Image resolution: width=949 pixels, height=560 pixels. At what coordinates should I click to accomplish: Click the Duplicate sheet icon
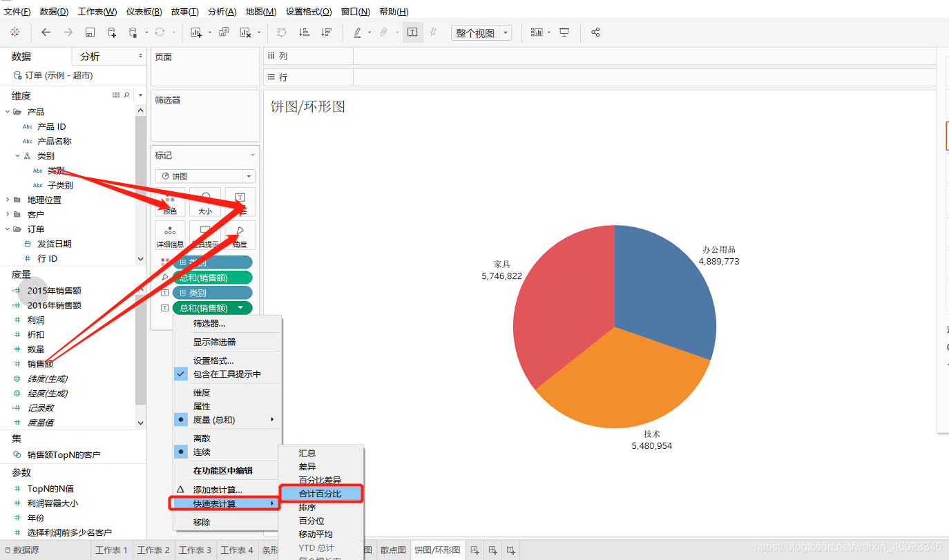pos(224,32)
